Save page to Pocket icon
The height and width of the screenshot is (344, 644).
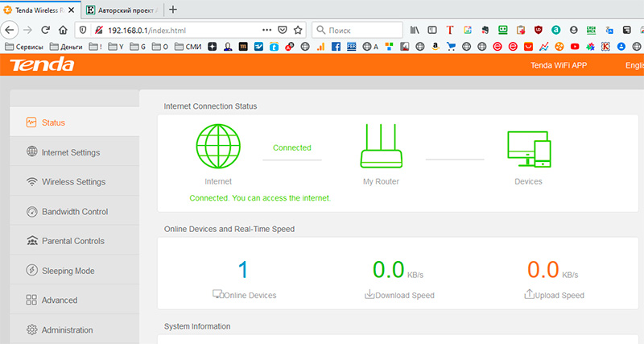coord(283,29)
